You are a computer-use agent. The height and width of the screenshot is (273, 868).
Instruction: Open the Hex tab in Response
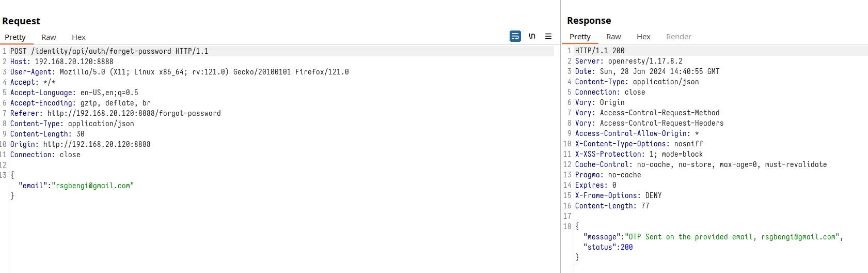click(x=643, y=37)
